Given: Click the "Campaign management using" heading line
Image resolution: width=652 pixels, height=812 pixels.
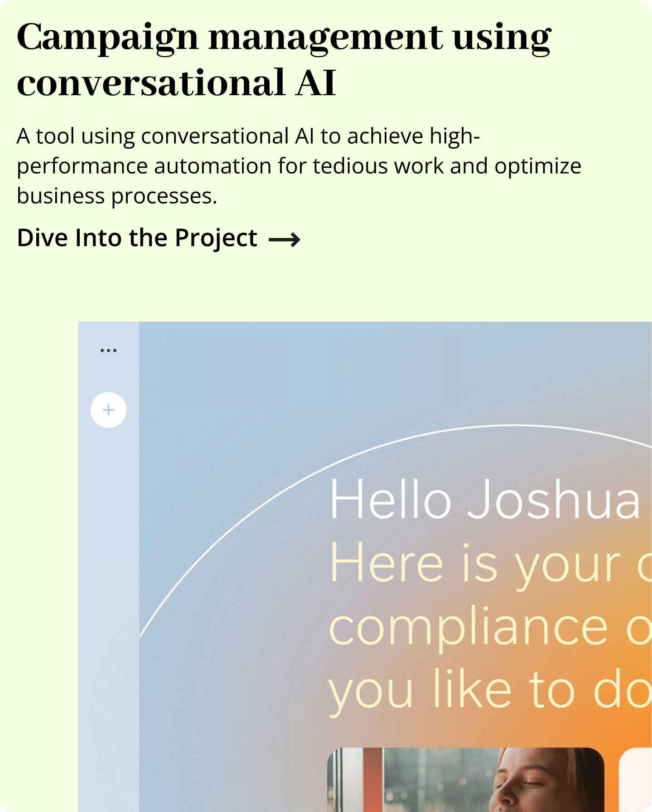Looking at the screenshot, I should 284,38.
